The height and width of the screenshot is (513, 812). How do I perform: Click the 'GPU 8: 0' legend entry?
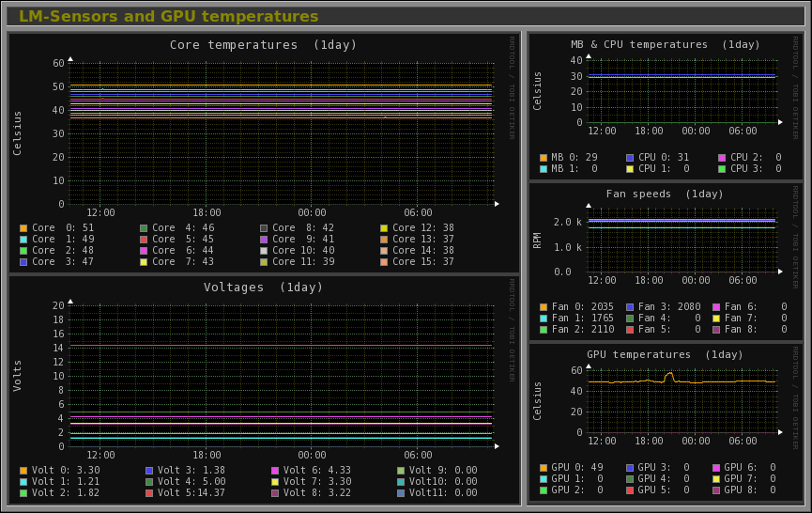tap(744, 490)
